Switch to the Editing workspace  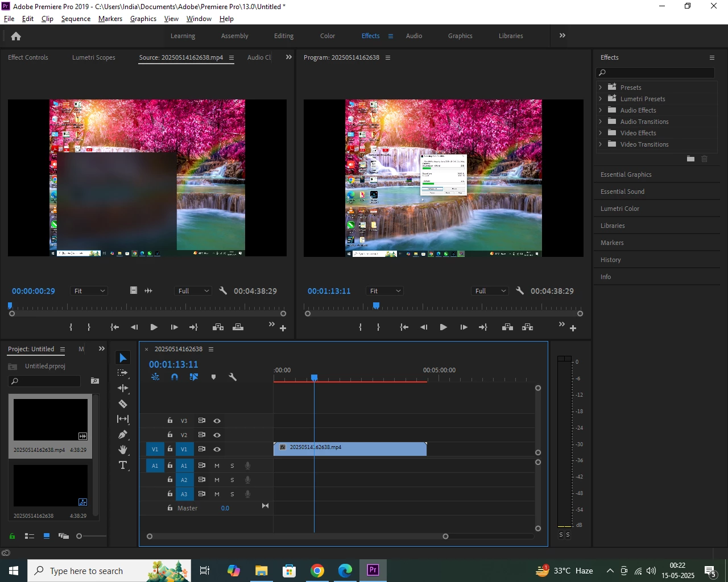click(284, 36)
